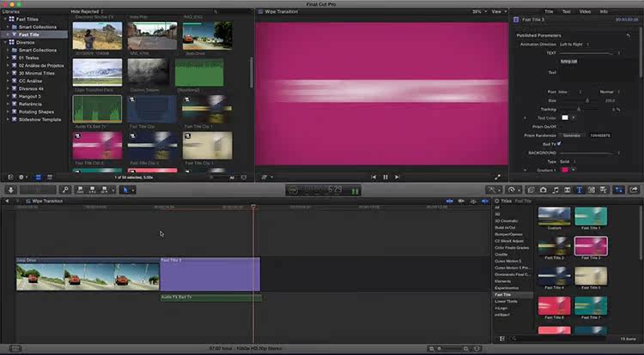Open the Title inspector tab
This screenshot has width=644, height=355.
point(549,11)
